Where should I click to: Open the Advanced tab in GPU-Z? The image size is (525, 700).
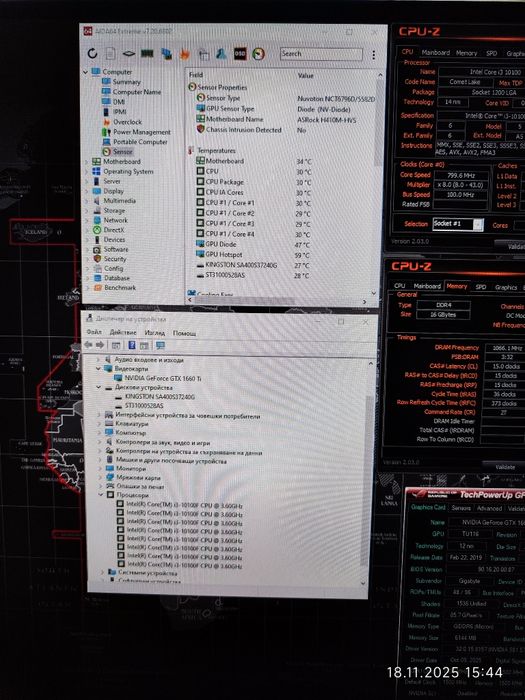click(x=489, y=508)
